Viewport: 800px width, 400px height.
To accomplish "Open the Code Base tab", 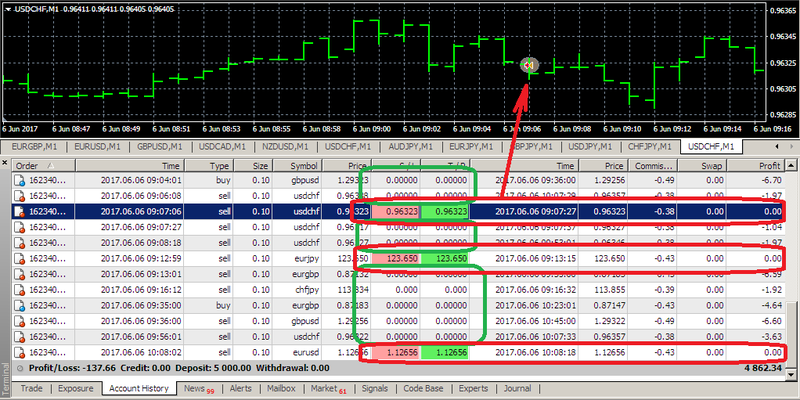I will (x=423, y=388).
